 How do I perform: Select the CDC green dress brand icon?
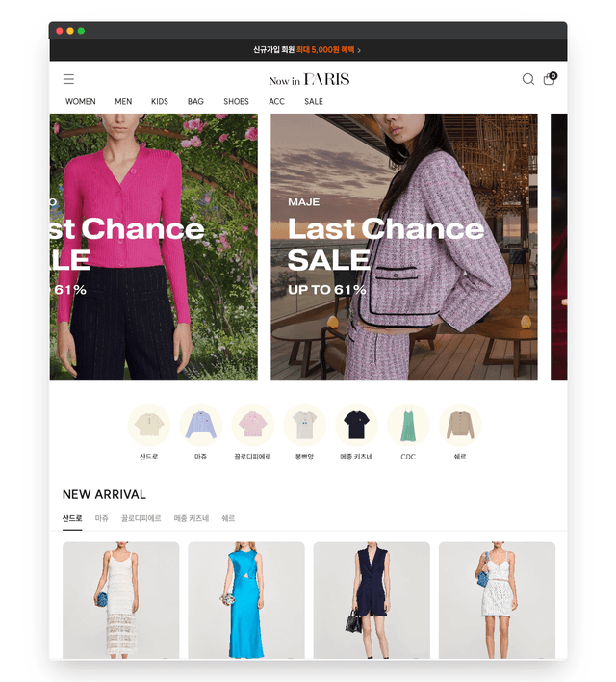(x=408, y=425)
